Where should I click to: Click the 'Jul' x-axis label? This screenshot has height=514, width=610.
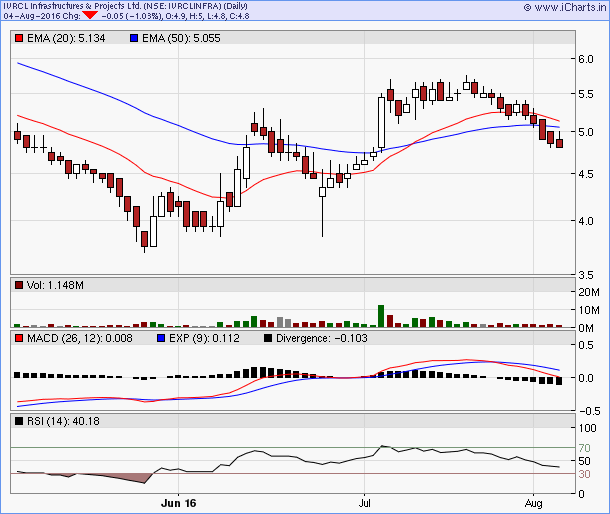365,503
